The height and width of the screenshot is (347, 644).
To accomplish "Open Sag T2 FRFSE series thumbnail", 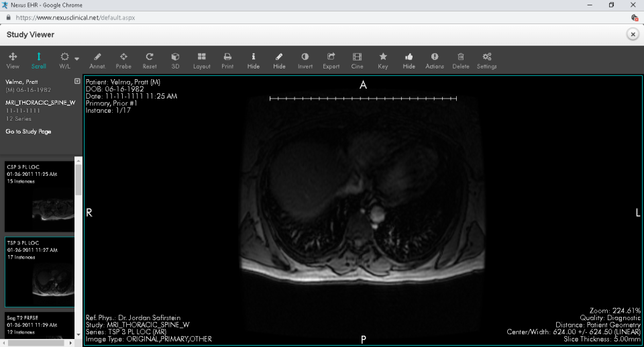I will (40, 326).
